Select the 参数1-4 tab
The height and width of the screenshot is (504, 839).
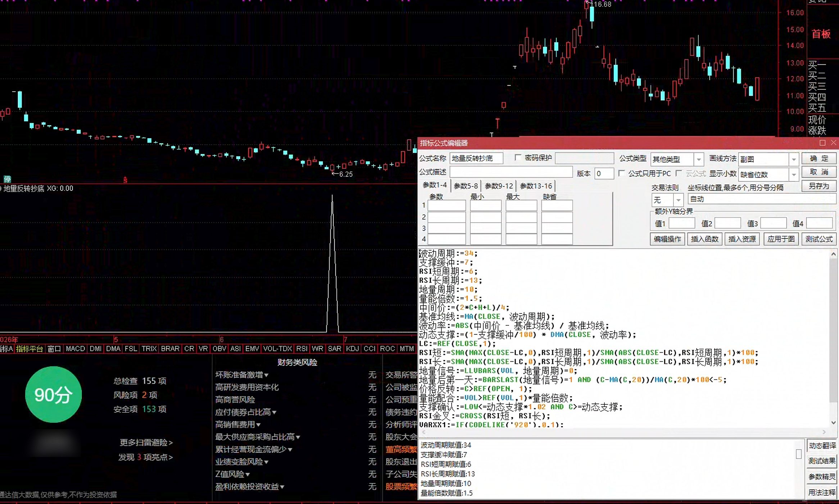coord(435,185)
